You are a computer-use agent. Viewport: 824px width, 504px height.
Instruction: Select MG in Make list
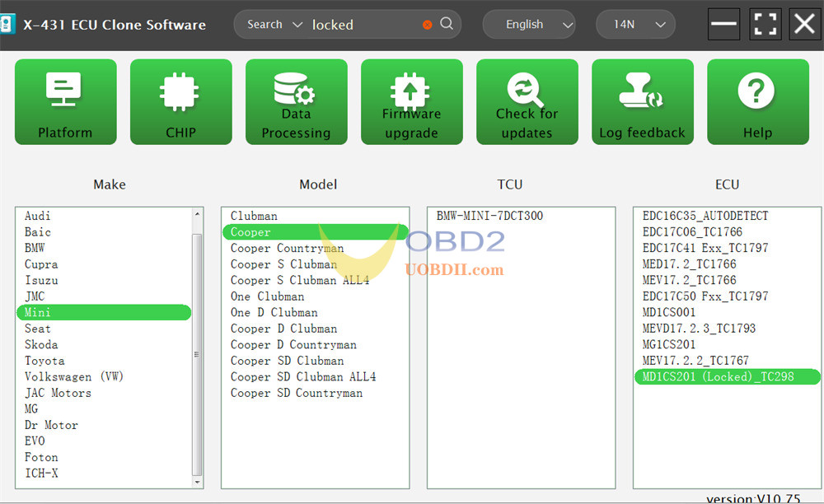click(x=104, y=409)
